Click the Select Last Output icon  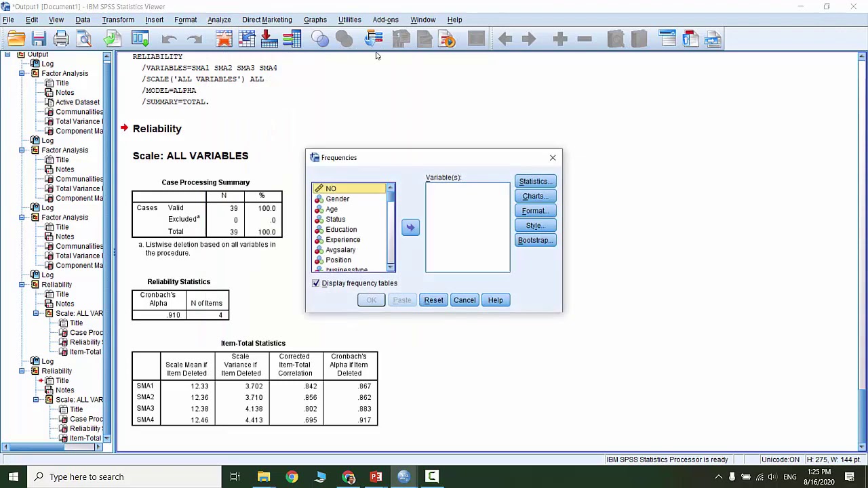(374, 39)
